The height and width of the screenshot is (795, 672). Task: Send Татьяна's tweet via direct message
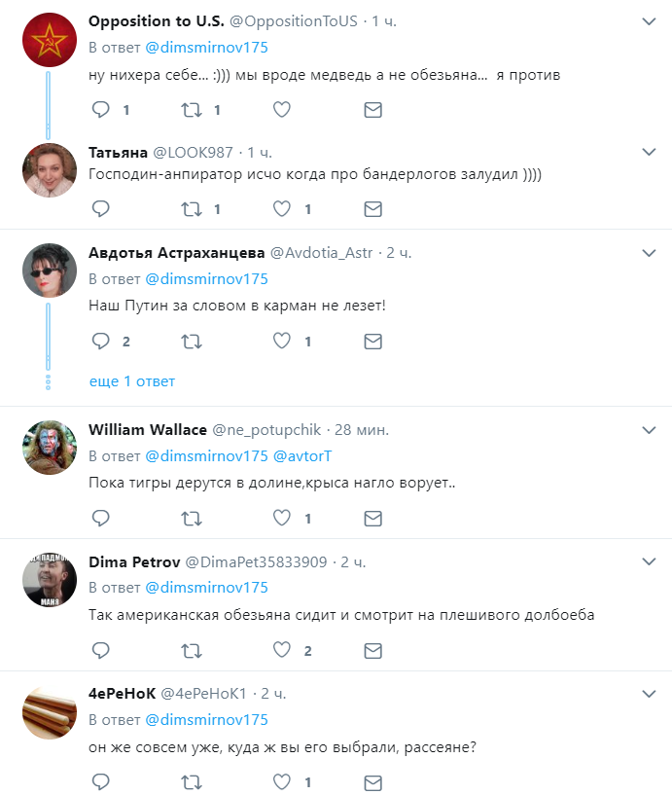click(x=372, y=208)
